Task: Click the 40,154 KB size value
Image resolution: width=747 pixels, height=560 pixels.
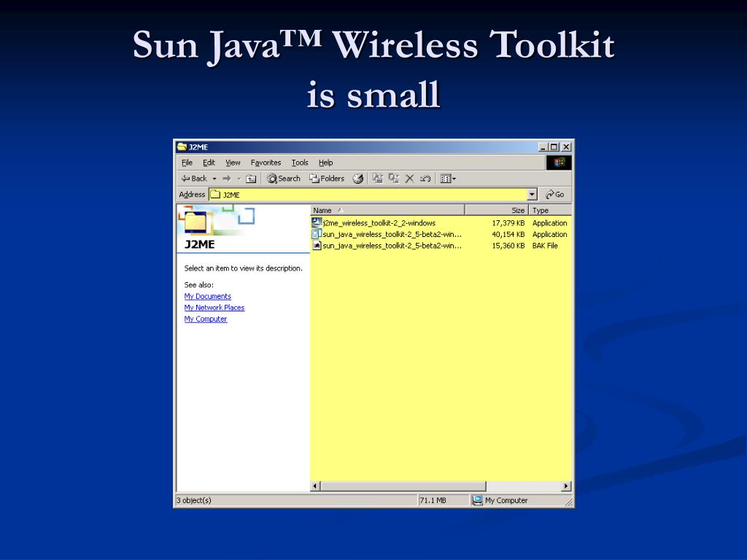Action: click(x=508, y=234)
